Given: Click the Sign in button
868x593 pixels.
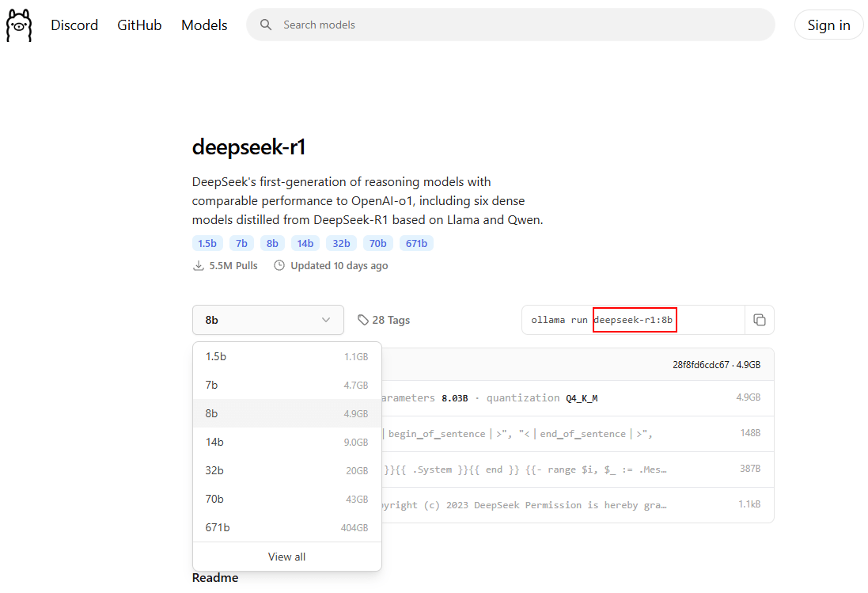Looking at the screenshot, I should 828,25.
